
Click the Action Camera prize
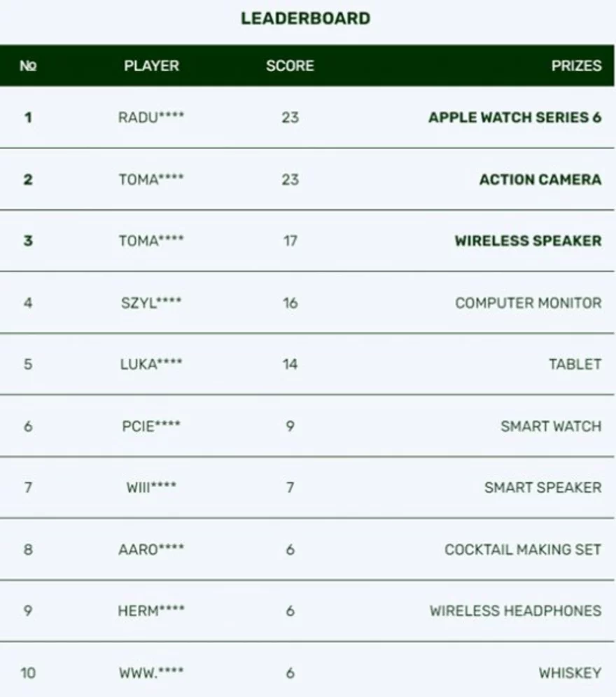click(x=540, y=179)
